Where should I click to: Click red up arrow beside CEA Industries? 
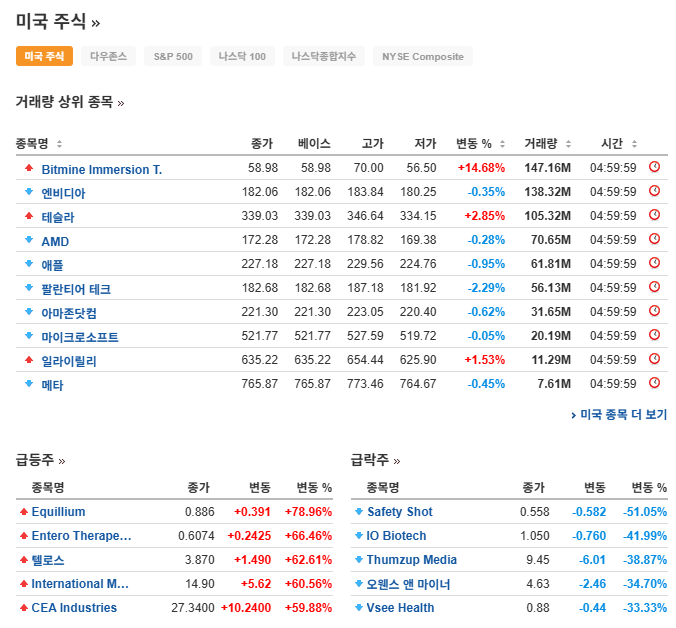24,608
